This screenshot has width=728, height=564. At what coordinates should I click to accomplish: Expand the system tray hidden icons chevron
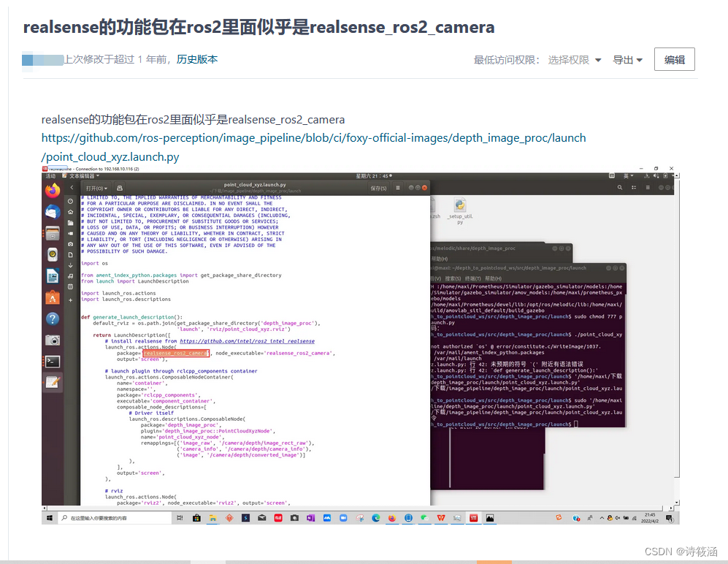click(602, 517)
